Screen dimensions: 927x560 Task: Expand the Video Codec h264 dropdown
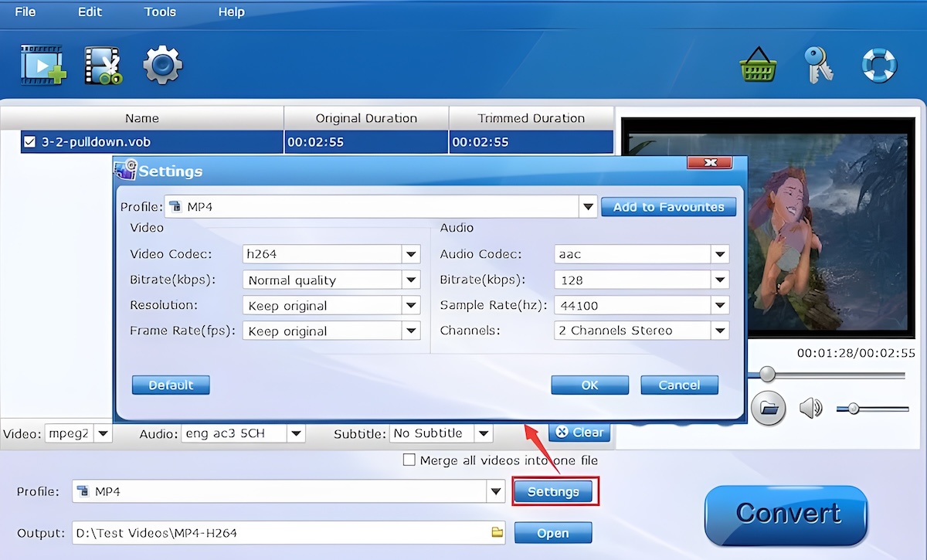(411, 254)
